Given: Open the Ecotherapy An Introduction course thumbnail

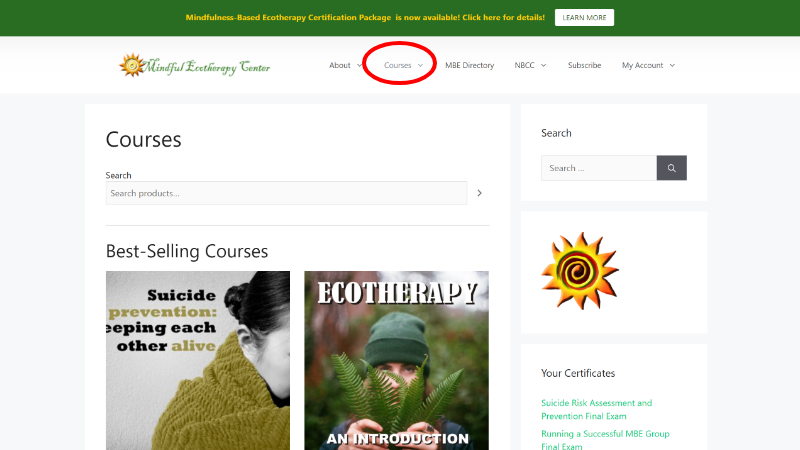Looking at the screenshot, I should [396, 360].
